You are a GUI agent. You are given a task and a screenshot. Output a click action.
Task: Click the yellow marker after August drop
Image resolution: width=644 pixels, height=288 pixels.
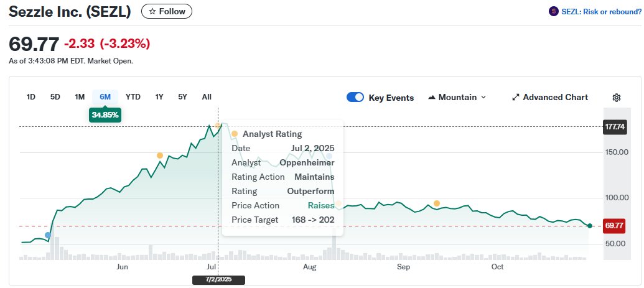pyautogui.click(x=338, y=203)
